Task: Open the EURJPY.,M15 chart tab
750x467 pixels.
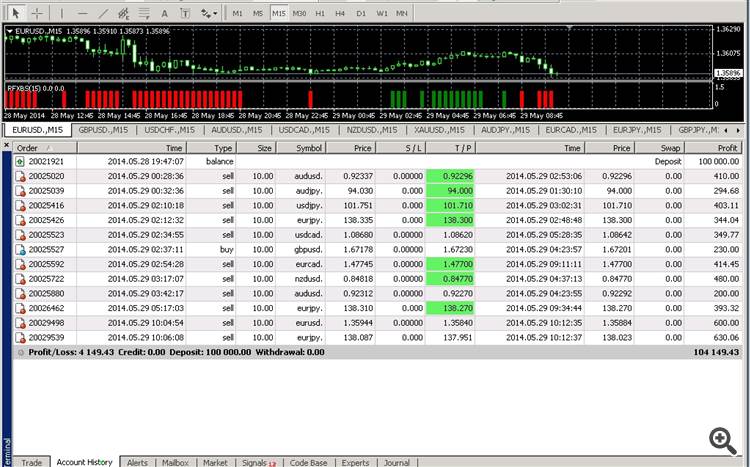Action: pos(637,130)
